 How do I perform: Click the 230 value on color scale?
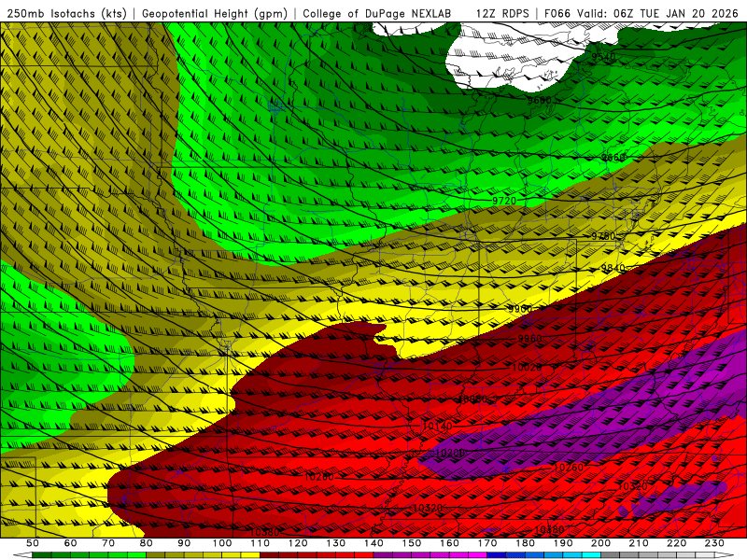[x=715, y=543]
